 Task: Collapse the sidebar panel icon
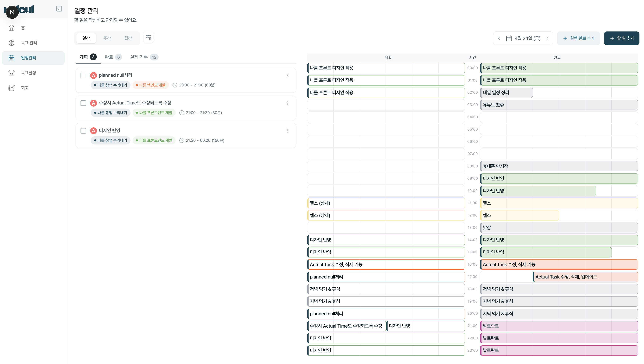(59, 9)
